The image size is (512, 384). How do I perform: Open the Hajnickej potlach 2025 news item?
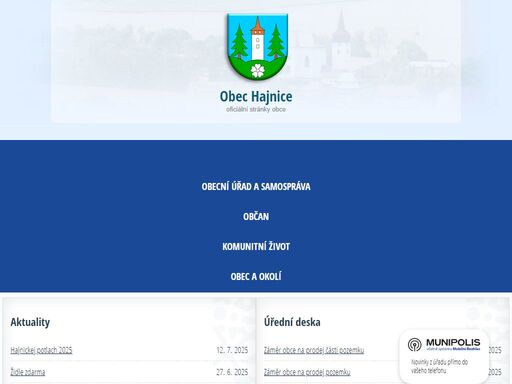tap(41, 350)
